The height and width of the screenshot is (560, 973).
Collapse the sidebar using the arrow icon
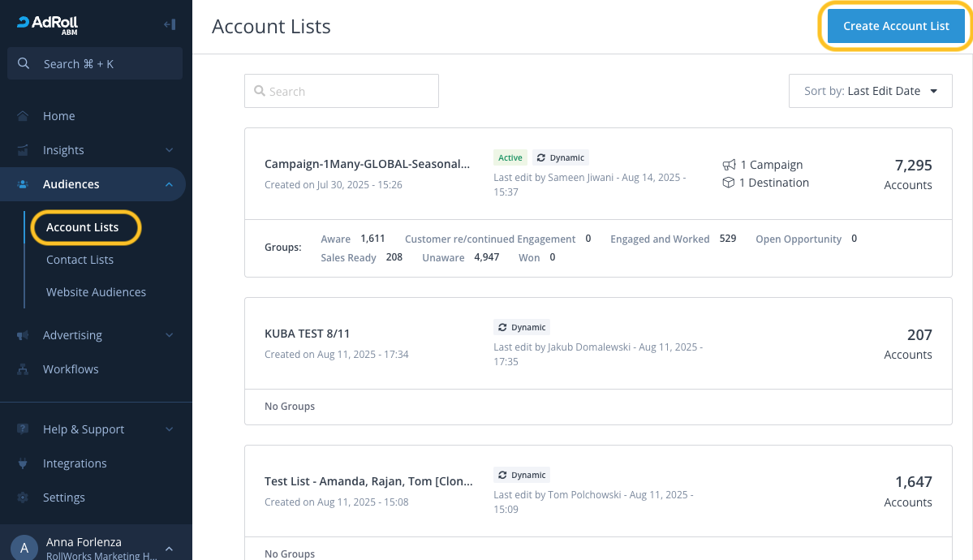[x=169, y=24]
